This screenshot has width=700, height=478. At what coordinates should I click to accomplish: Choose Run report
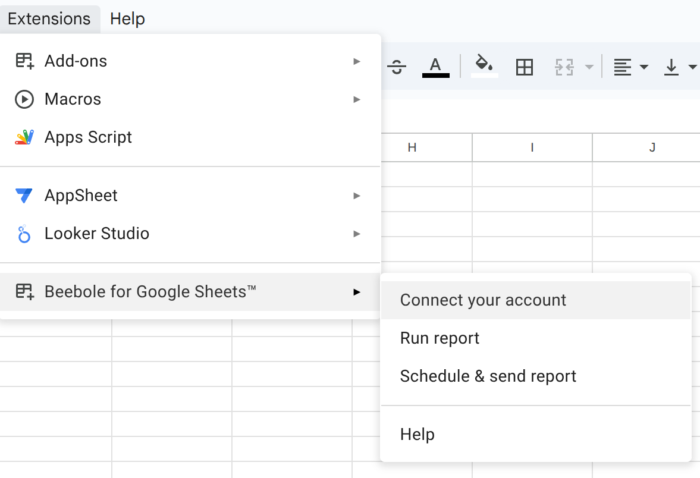point(536,338)
